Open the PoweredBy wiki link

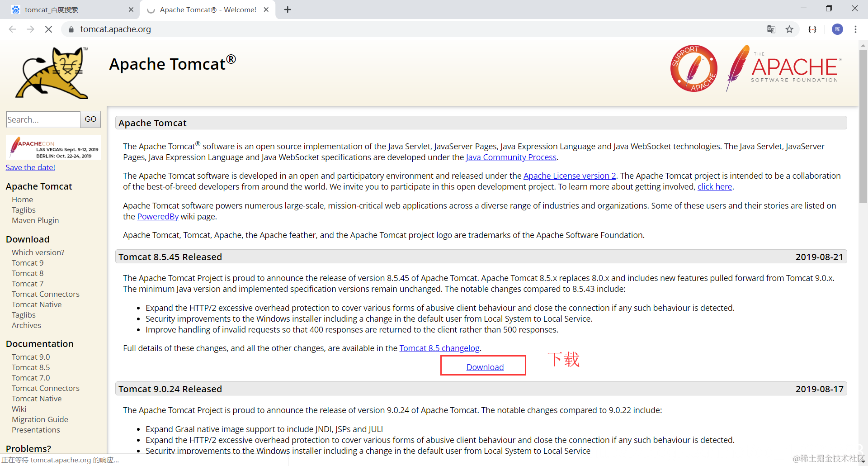pyautogui.click(x=158, y=217)
